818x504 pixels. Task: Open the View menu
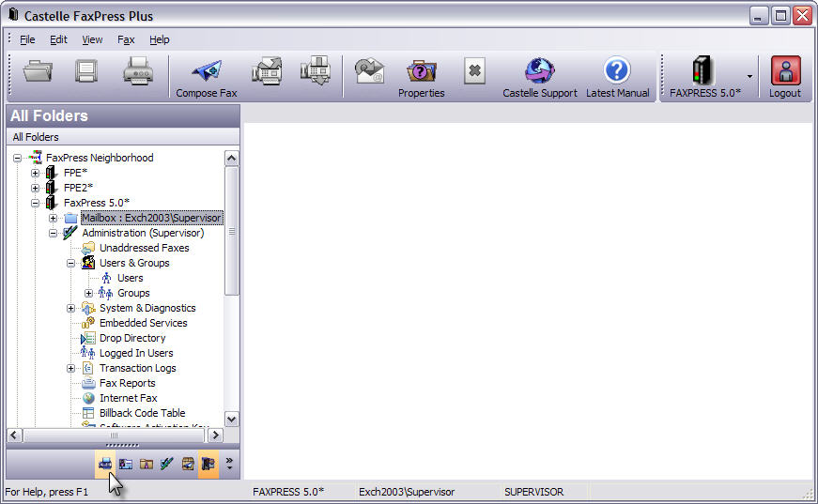92,39
